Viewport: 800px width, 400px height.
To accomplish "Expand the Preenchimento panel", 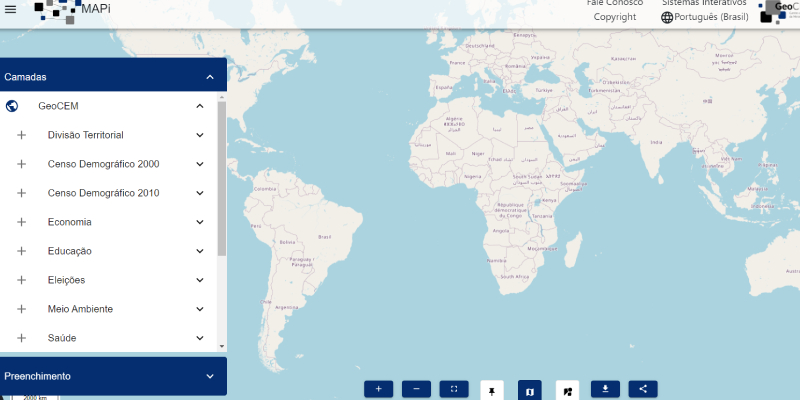I will click(210, 376).
